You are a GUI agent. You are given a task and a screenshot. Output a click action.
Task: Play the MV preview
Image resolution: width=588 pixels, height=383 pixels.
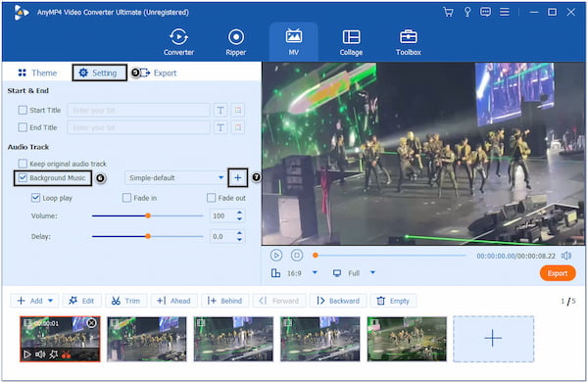(276, 256)
